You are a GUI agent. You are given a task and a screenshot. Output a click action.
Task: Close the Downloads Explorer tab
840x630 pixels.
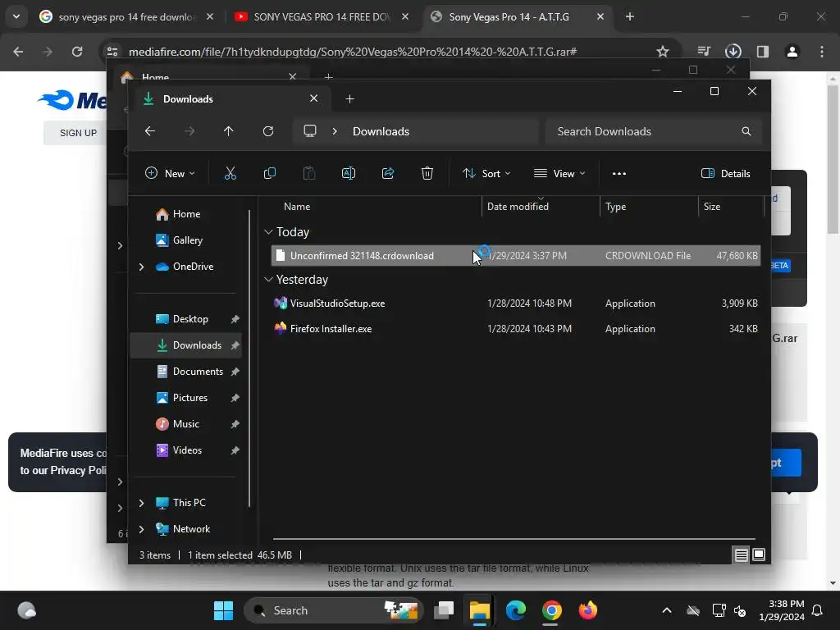314,98
